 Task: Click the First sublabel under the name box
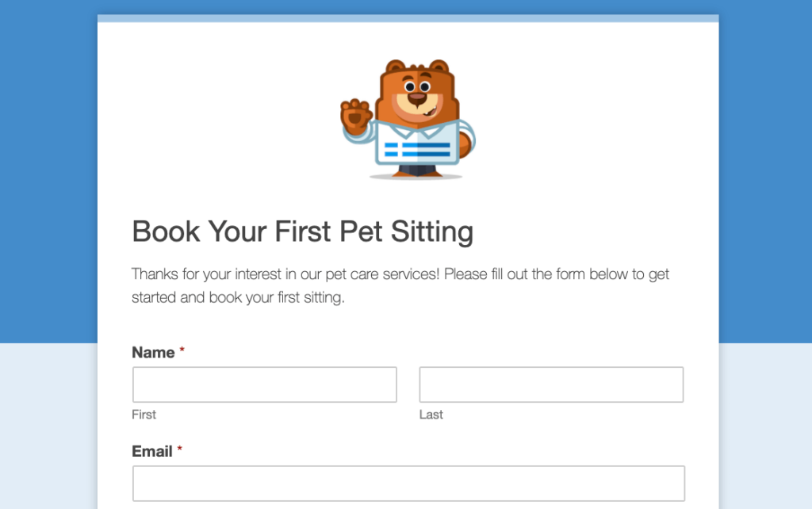[144, 414]
